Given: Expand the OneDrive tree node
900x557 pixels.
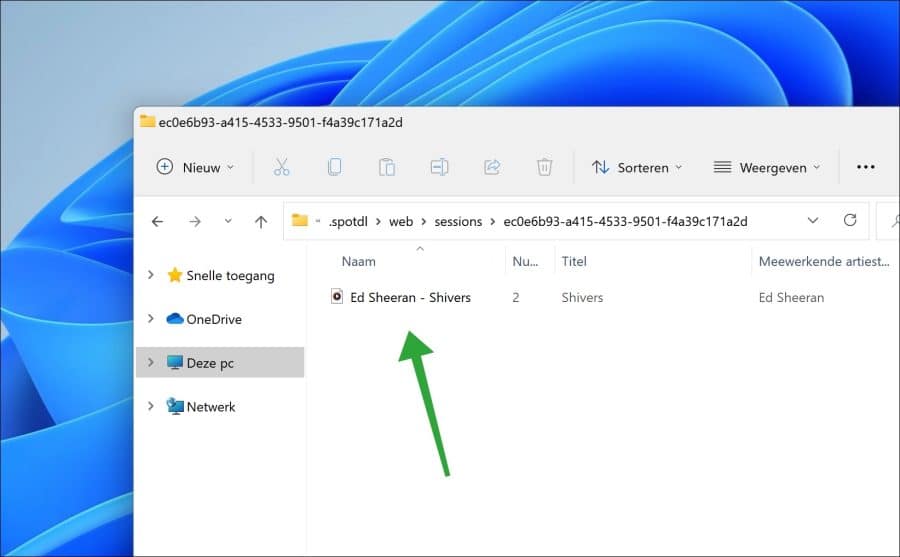Looking at the screenshot, I should click(150, 319).
